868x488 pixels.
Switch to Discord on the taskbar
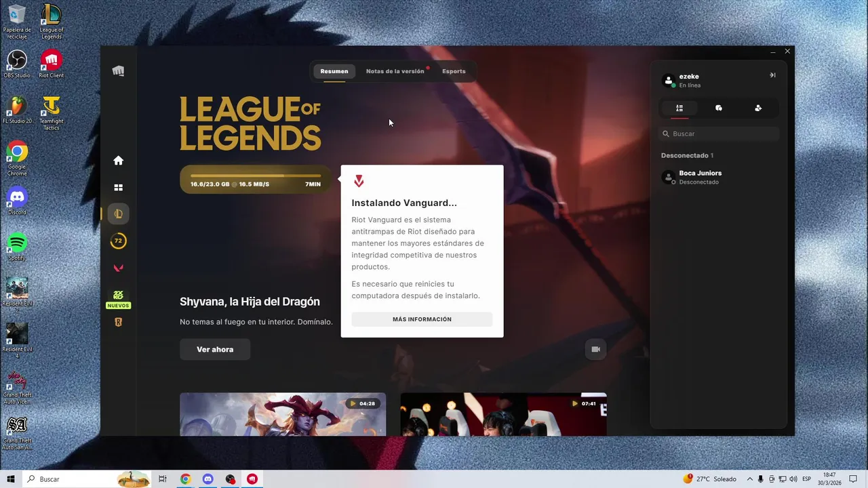(x=208, y=479)
